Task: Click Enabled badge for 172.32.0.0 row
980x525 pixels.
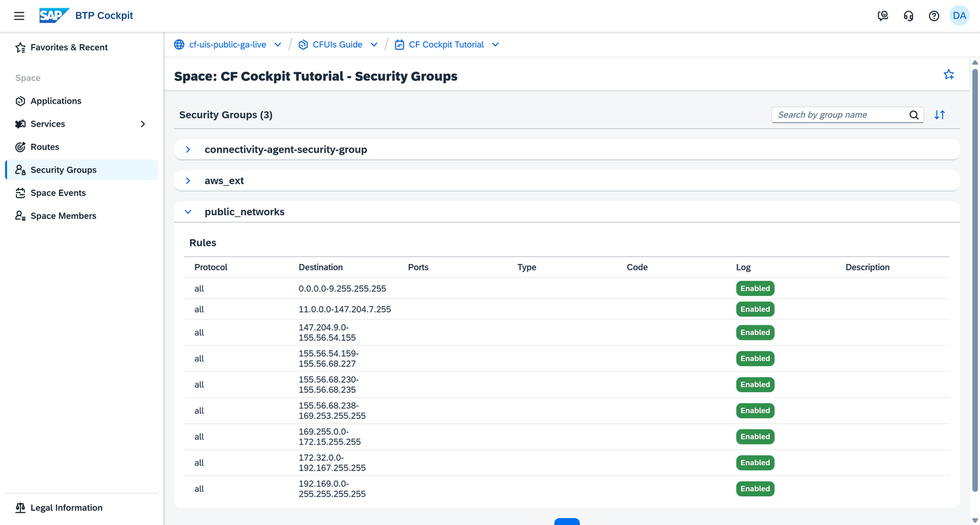Action: pos(755,463)
